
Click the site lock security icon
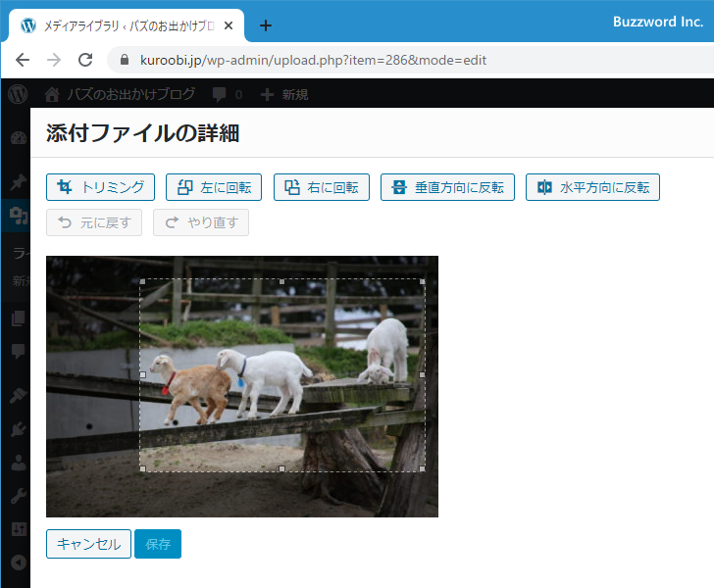point(125,60)
